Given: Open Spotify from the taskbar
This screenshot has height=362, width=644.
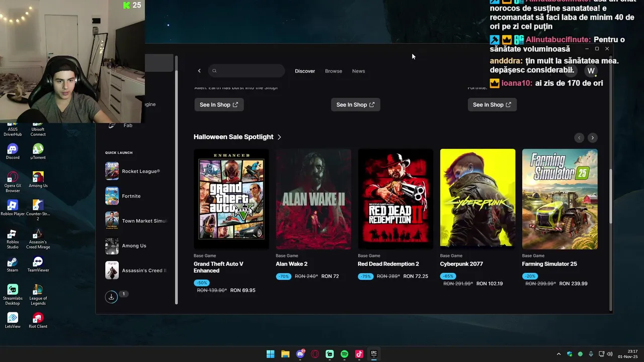Looking at the screenshot, I should coord(345,354).
